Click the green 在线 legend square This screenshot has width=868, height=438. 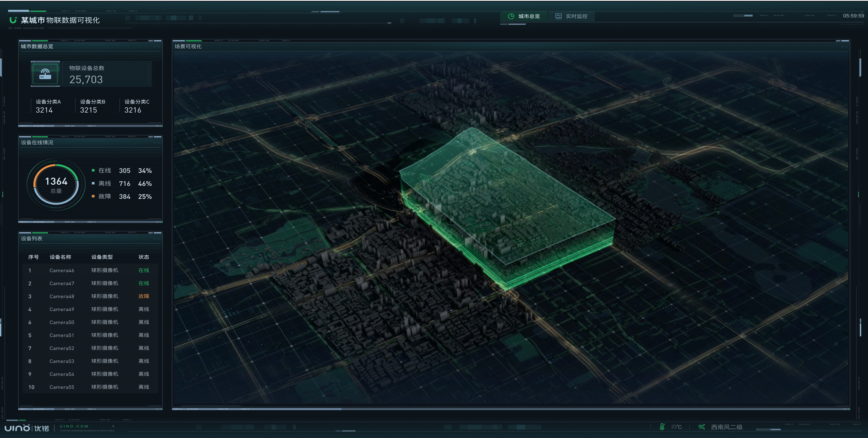(x=93, y=170)
